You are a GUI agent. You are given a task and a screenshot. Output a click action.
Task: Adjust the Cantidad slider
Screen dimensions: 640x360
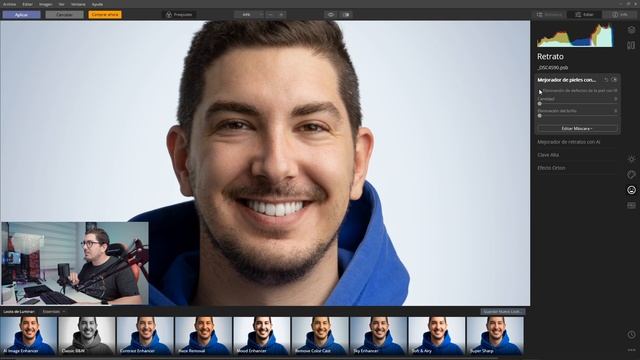[577, 104]
